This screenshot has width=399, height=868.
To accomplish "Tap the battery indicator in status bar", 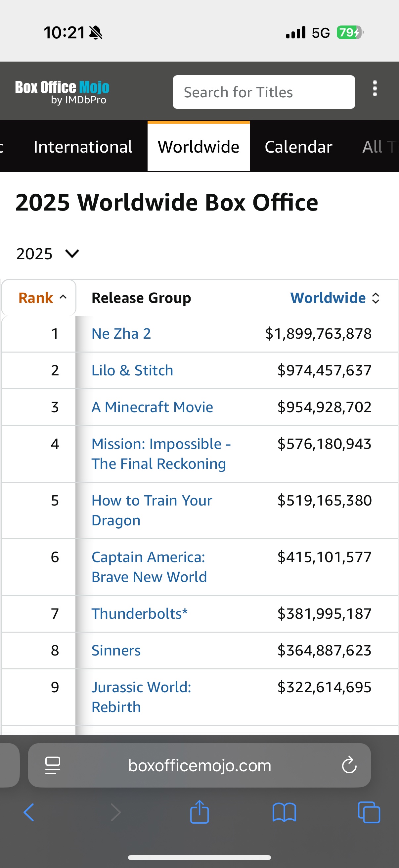I will 350,32.
